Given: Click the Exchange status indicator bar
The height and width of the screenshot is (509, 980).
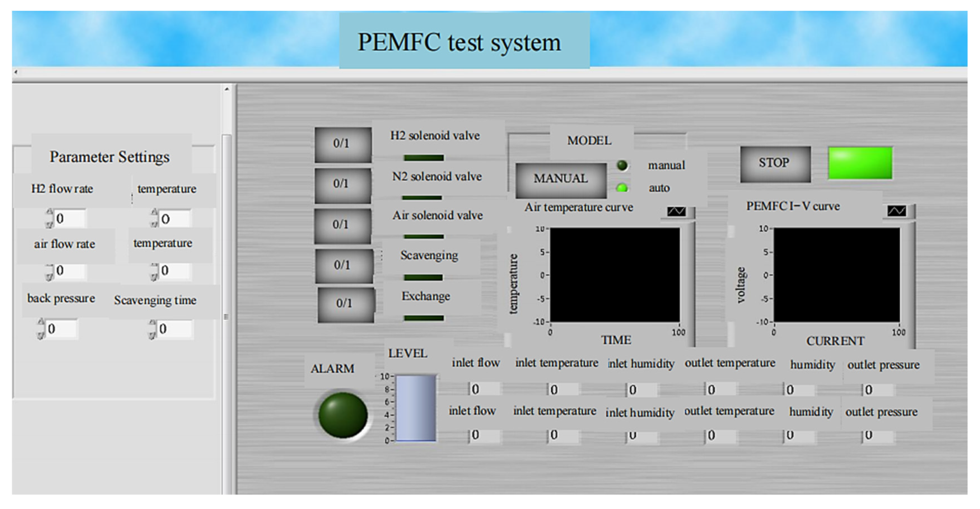Looking at the screenshot, I should [423, 318].
